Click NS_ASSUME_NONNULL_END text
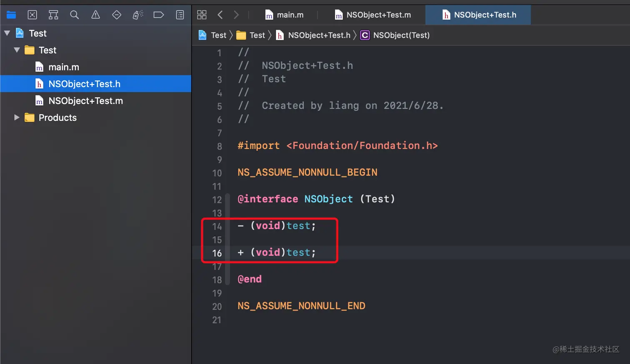 pos(301,306)
